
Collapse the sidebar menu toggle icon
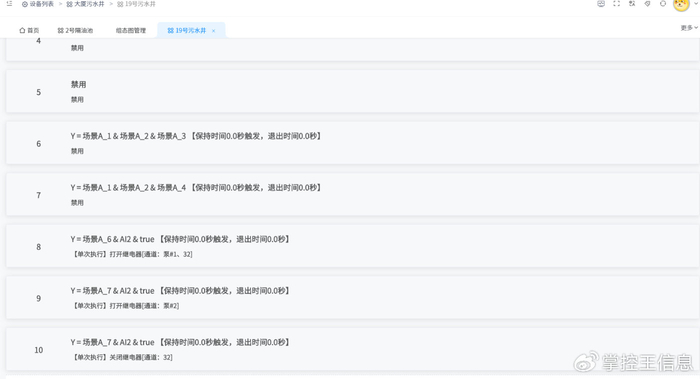9,4
